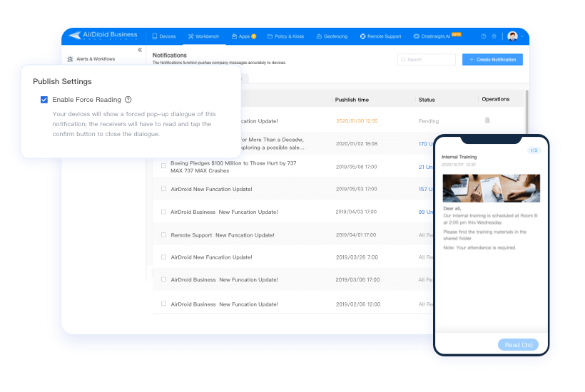Click Create Notification button
Image resolution: width=585 pixels, height=392 pixels.
click(x=492, y=60)
